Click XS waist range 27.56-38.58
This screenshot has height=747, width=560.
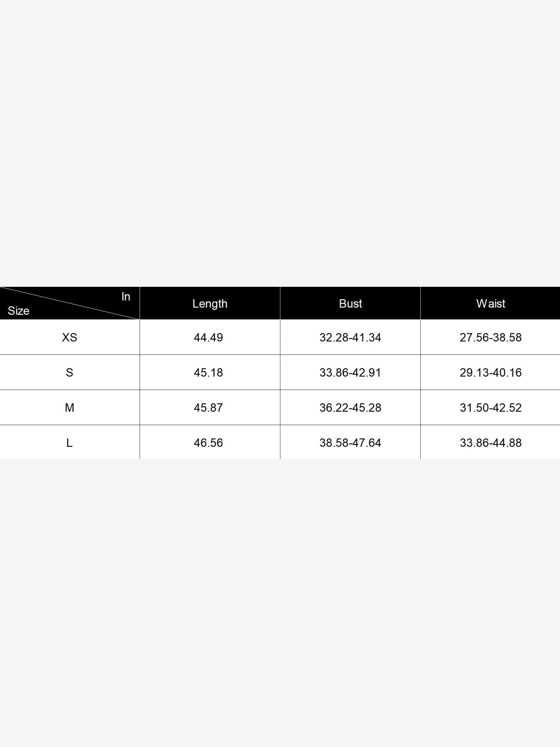(x=491, y=337)
